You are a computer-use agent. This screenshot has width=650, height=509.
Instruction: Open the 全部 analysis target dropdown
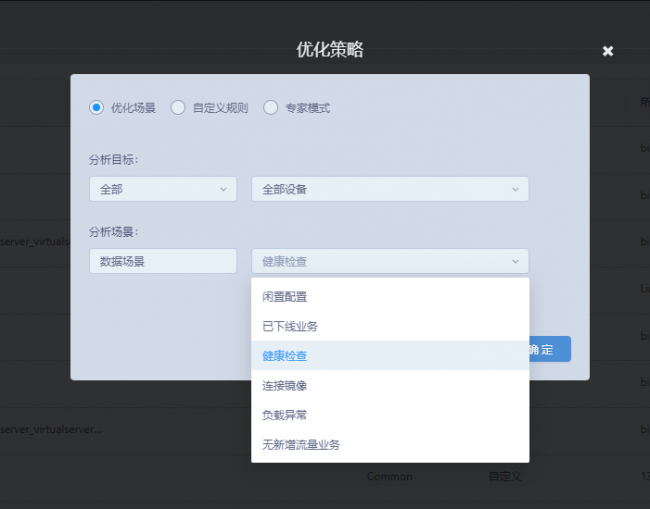[162, 189]
